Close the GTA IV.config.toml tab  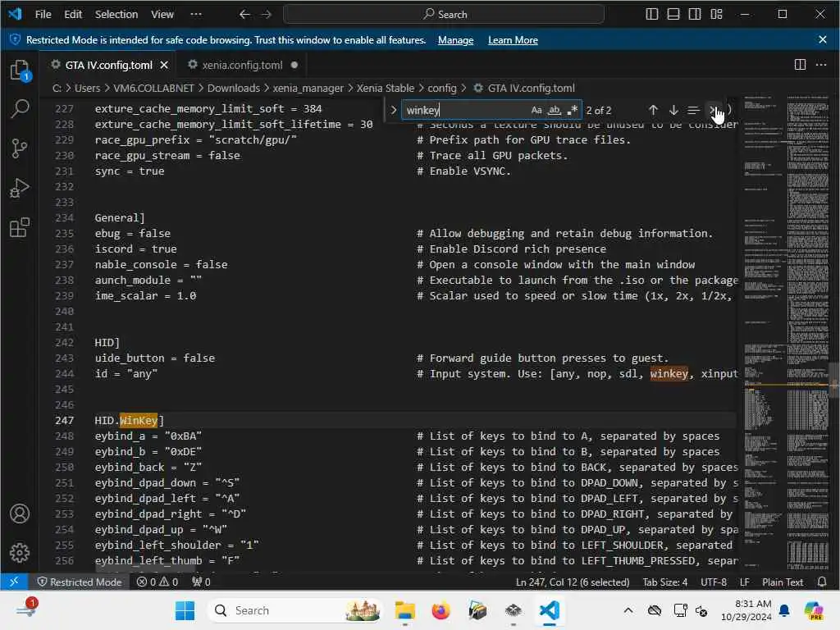pyautogui.click(x=164, y=65)
